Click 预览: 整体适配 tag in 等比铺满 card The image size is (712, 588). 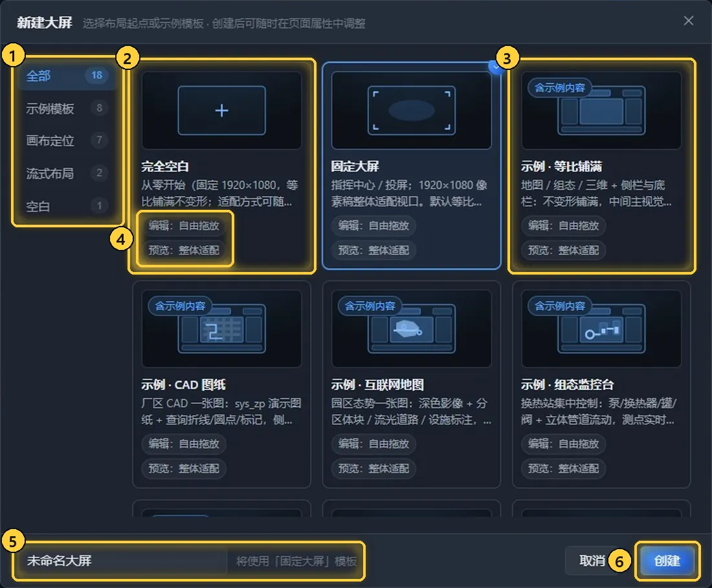click(x=563, y=250)
